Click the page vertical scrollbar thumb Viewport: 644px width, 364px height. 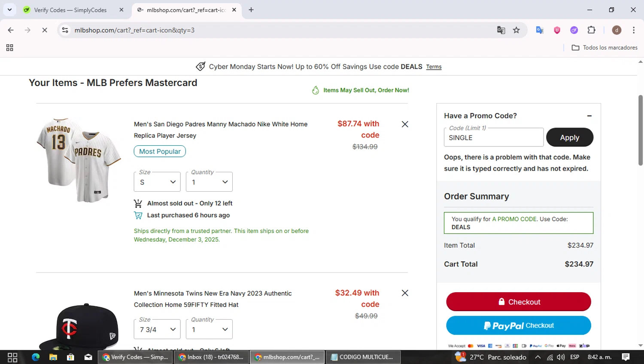point(641,130)
